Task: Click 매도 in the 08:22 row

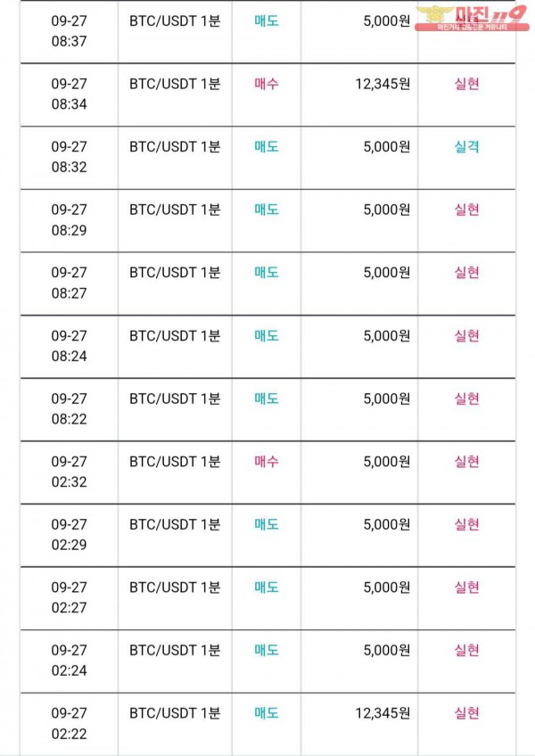Action: coord(267,399)
